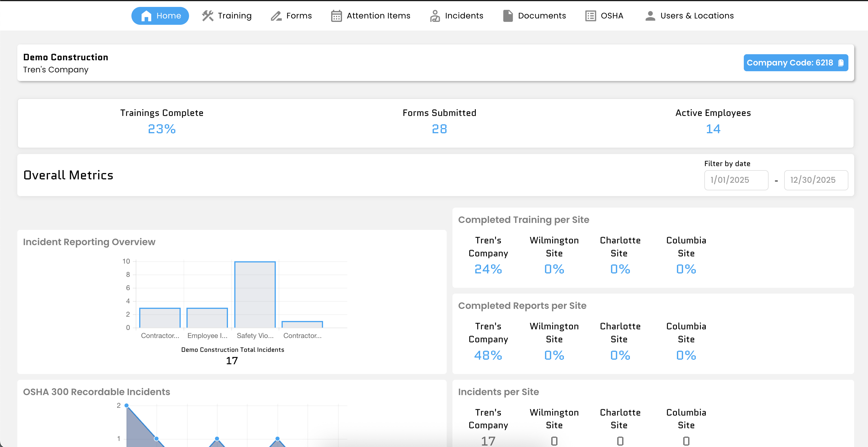Click the Active Employees value 14

point(713,129)
